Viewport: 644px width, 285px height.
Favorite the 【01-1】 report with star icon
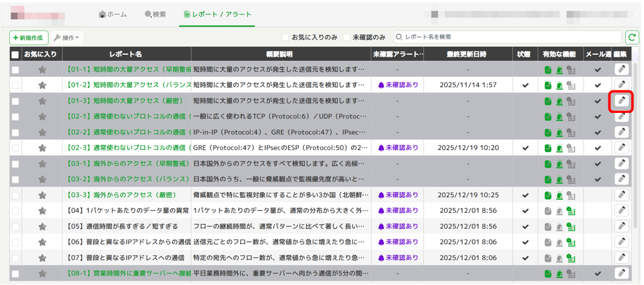(42, 70)
